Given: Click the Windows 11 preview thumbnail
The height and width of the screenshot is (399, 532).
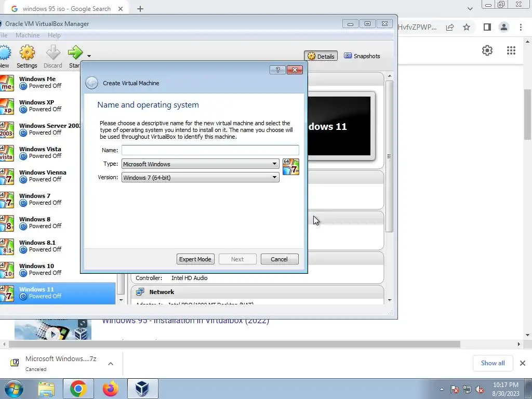Looking at the screenshot, I should 339,126.
